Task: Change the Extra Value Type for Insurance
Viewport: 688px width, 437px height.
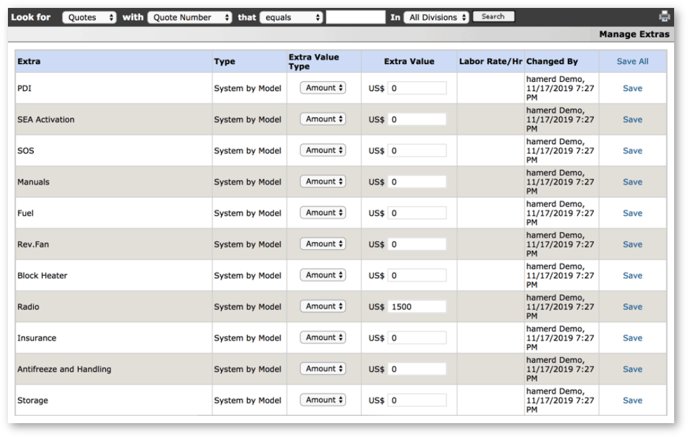Action: point(323,338)
